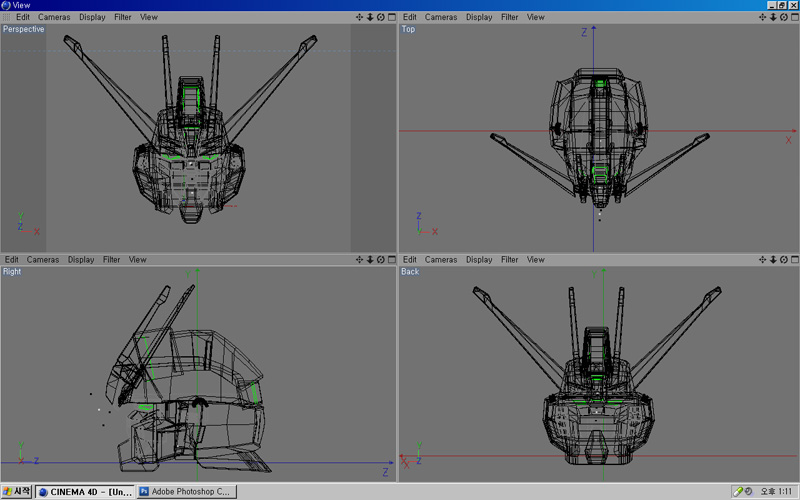Click rotate-camera icon in Back viewport
The height and width of the screenshot is (500, 800).
[x=784, y=260]
